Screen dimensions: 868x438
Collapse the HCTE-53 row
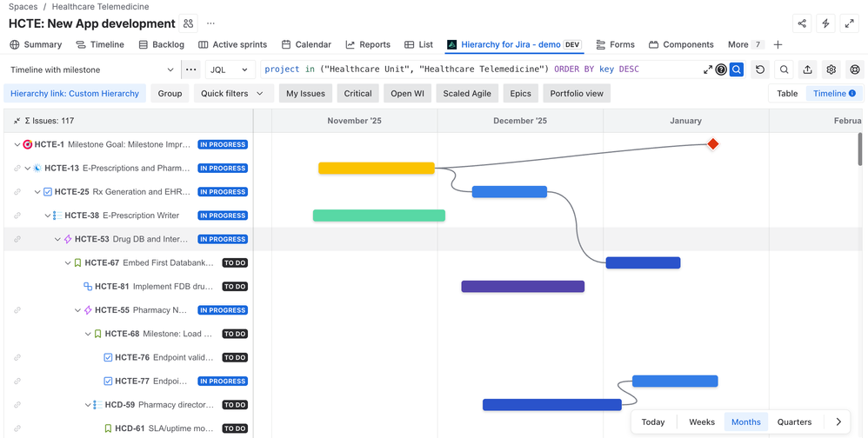pos(57,240)
